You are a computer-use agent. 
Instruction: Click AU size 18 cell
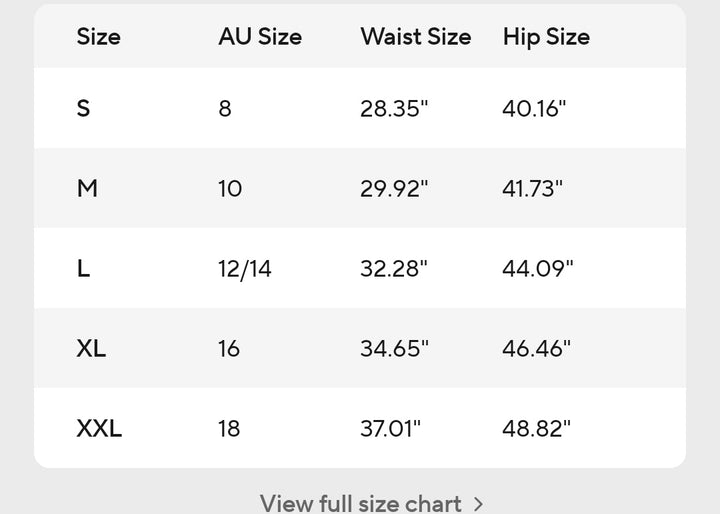229,428
